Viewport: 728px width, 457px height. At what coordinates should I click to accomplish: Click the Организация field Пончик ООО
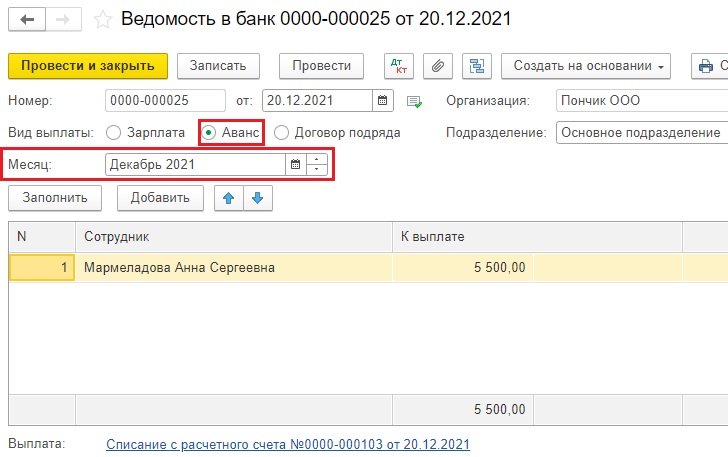642,100
